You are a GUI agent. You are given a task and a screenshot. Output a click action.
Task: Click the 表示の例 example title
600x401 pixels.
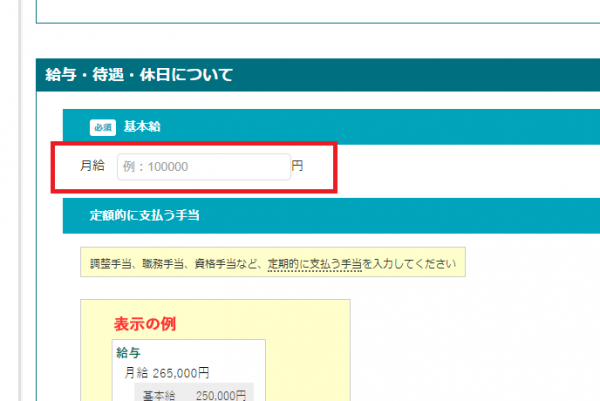click(145, 324)
